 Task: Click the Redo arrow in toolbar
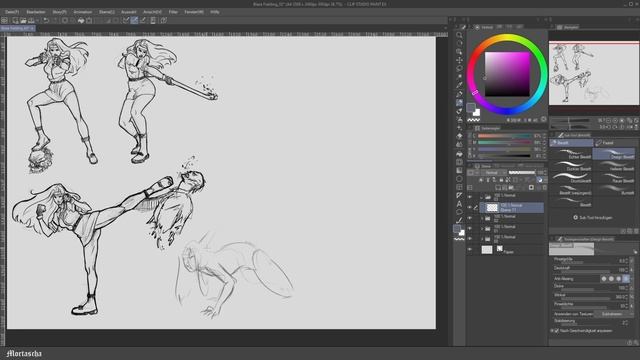tap(55, 20)
